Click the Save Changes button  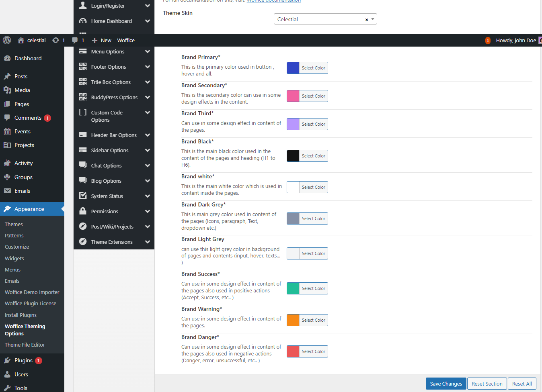click(446, 384)
